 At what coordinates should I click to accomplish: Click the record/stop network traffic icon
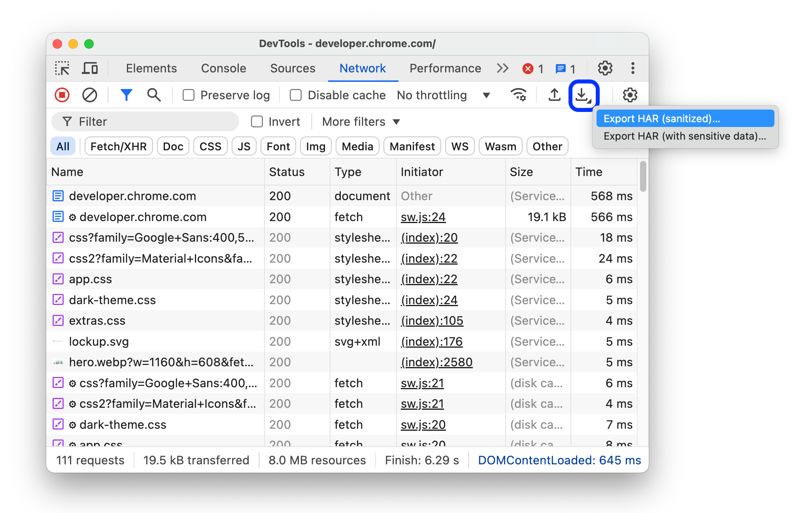(x=63, y=95)
